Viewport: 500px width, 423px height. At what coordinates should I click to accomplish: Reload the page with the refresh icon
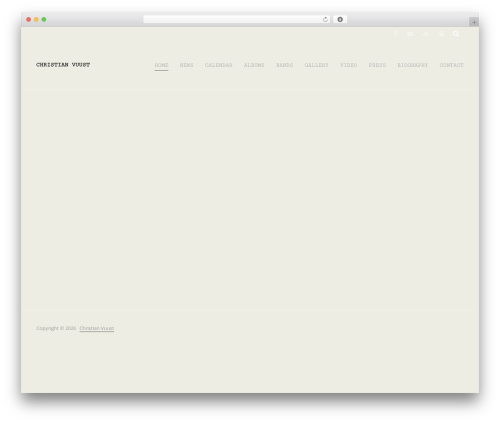(x=325, y=20)
